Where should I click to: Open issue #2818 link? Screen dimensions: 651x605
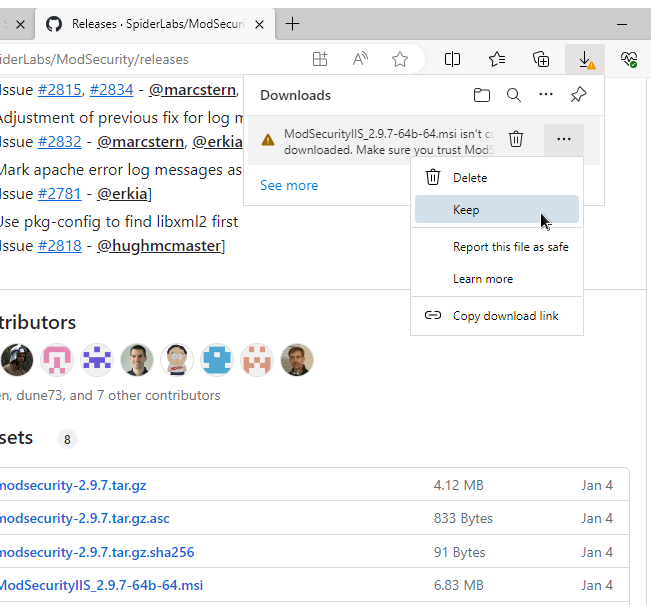coord(59,246)
